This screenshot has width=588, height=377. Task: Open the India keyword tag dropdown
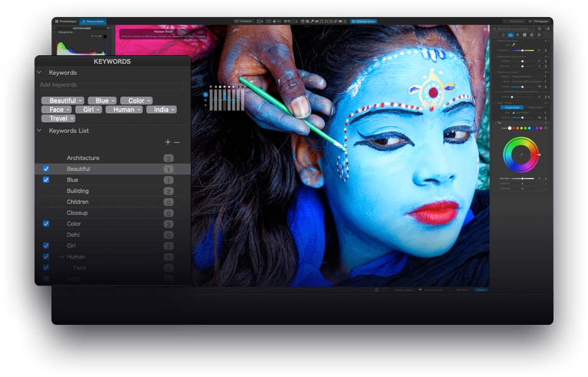(172, 110)
